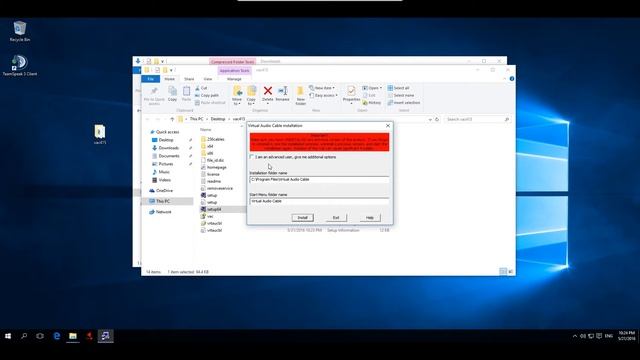The width and height of the screenshot is (640, 360).
Task: Click the Help button in installer
Action: (x=369, y=218)
